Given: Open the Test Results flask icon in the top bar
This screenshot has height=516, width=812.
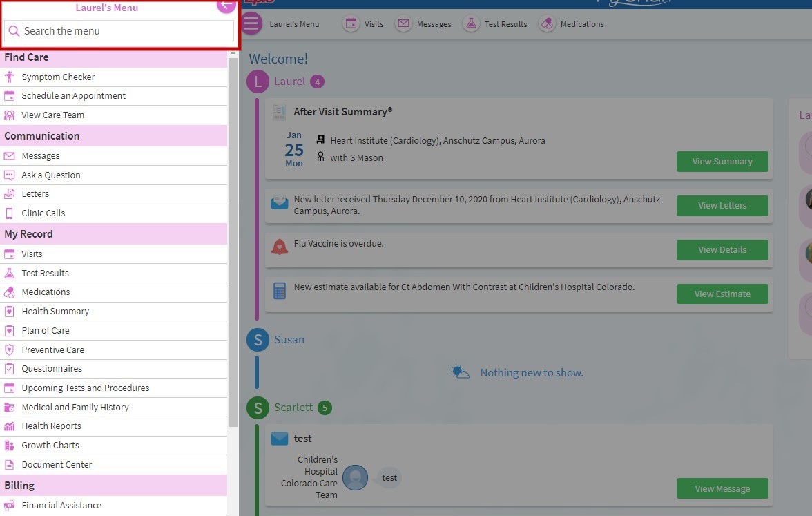Looking at the screenshot, I should (x=471, y=23).
